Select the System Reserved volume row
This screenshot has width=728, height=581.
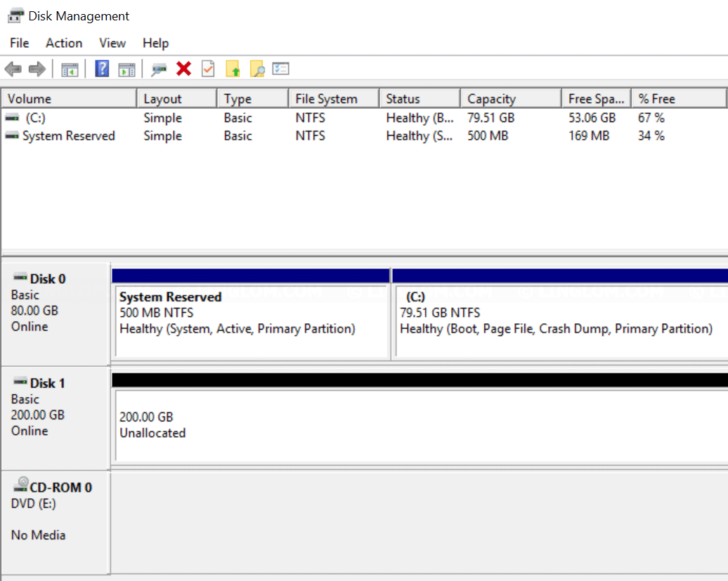coord(364,136)
